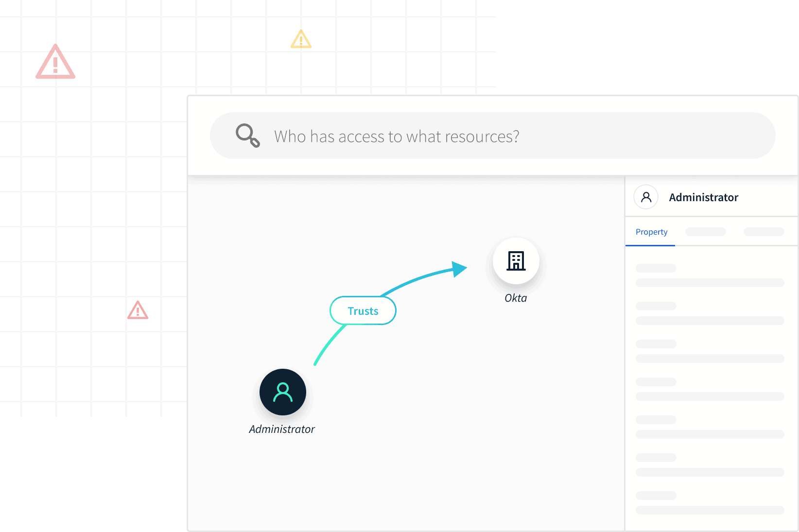The width and height of the screenshot is (799, 532).
Task: Click the yellow warning triangle
Action: click(x=301, y=39)
